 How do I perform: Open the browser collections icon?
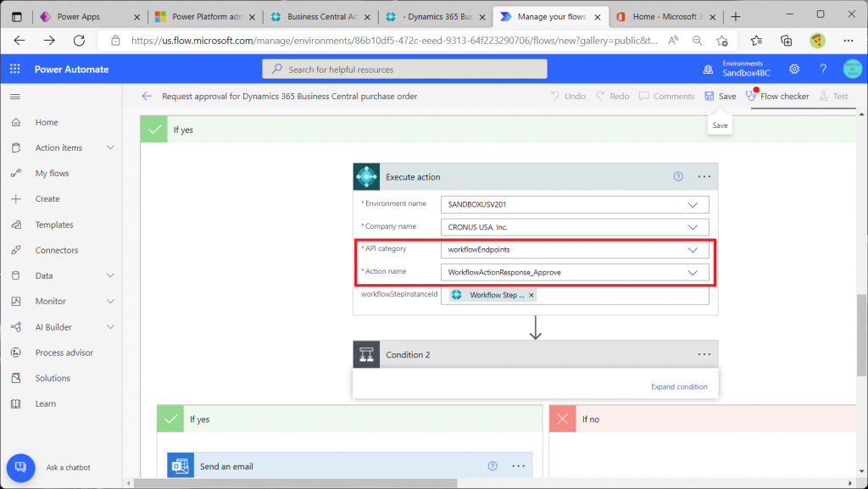tap(786, 41)
